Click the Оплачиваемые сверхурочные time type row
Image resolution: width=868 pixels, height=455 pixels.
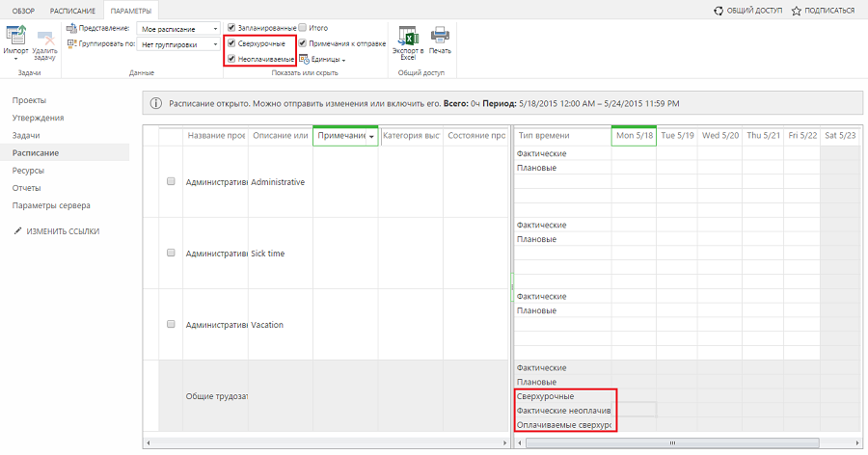pos(562,425)
